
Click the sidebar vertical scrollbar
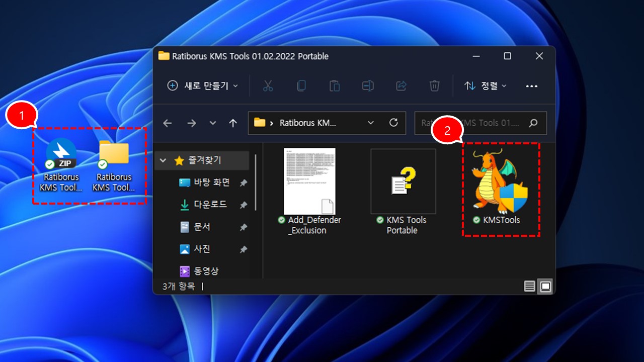pyautogui.click(x=256, y=182)
